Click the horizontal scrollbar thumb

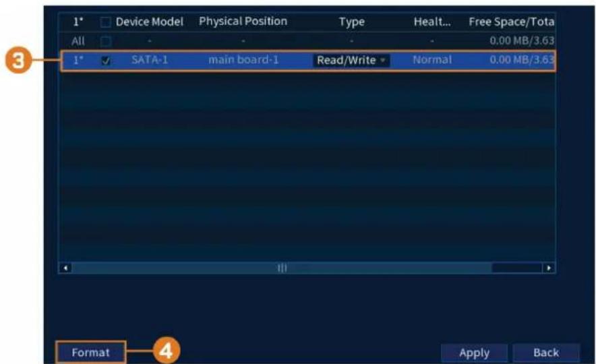282,268
